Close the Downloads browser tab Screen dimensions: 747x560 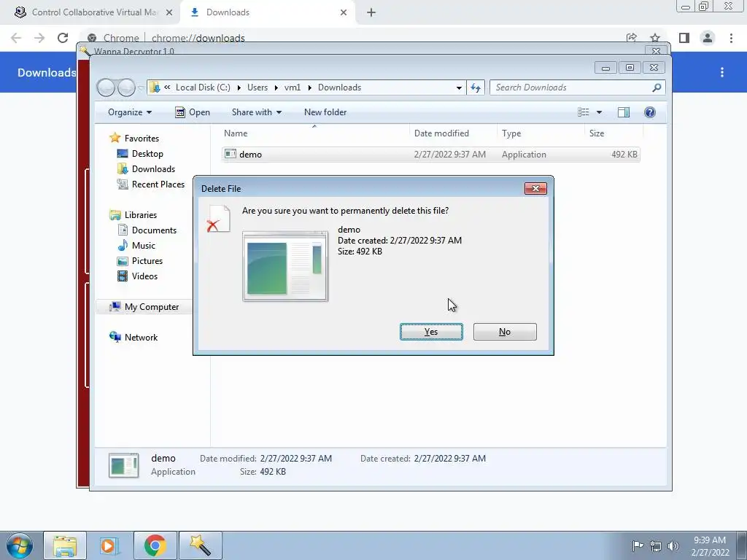pyautogui.click(x=344, y=13)
